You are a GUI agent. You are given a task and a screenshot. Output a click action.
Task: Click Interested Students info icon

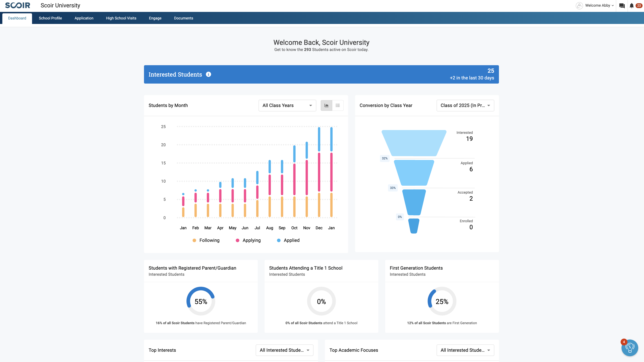(208, 74)
